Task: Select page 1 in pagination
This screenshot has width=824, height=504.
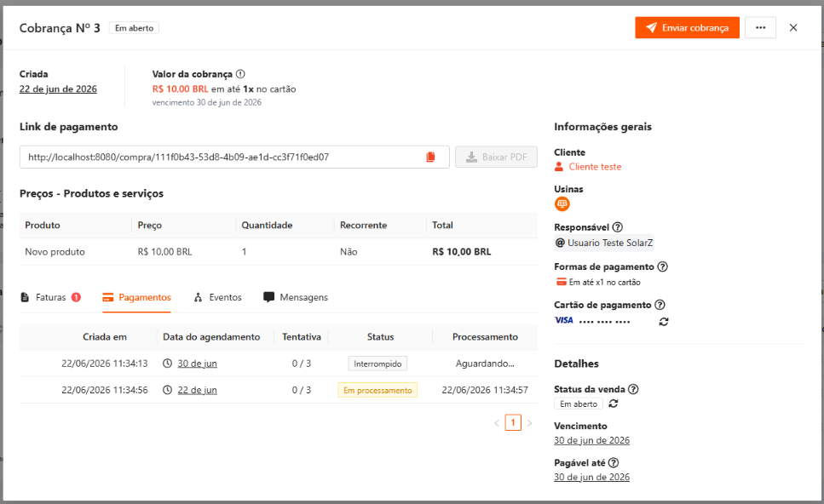Action: [x=513, y=422]
